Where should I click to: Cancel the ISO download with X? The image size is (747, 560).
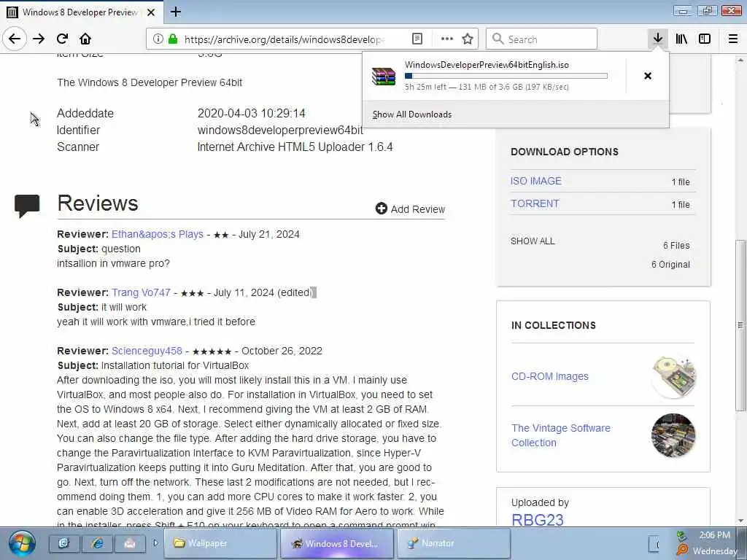pyautogui.click(x=648, y=76)
